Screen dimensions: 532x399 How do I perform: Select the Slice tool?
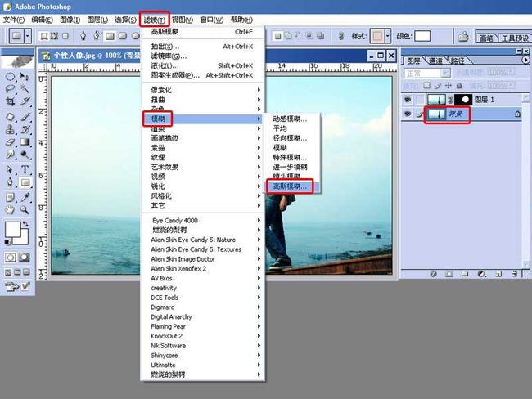(25, 101)
